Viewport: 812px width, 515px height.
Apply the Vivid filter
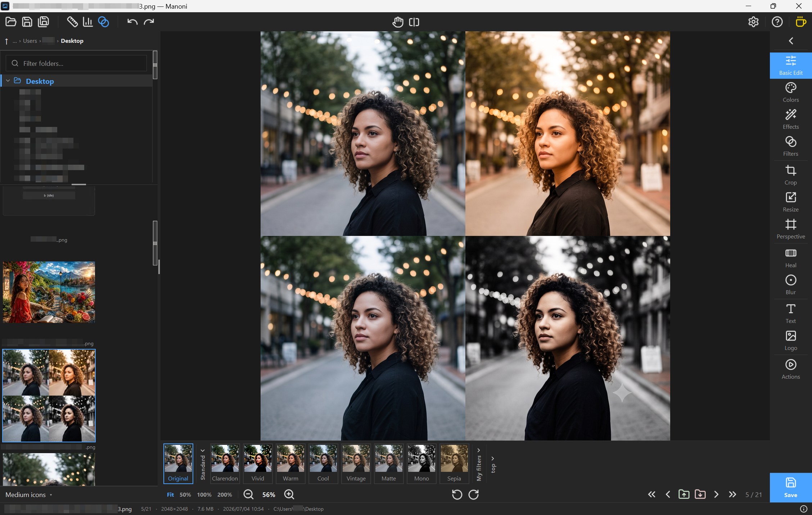click(258, 463)
